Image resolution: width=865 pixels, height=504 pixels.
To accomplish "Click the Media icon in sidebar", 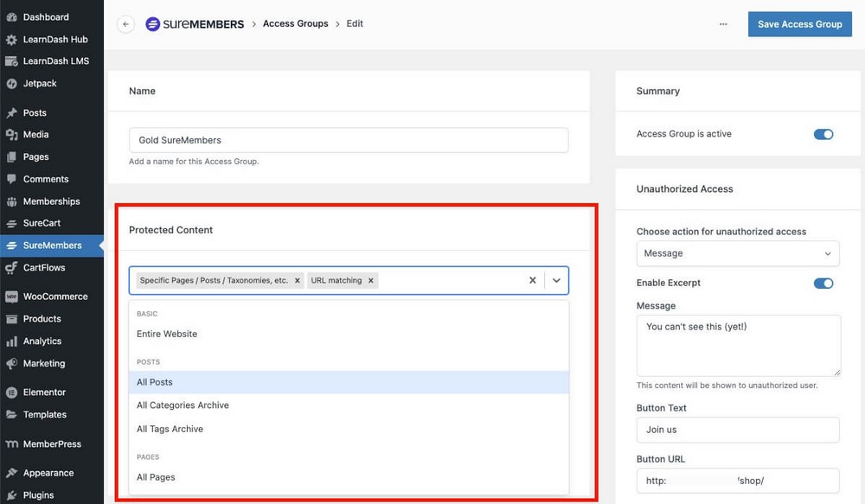I will pyautogui.click(x=11, y=135).
